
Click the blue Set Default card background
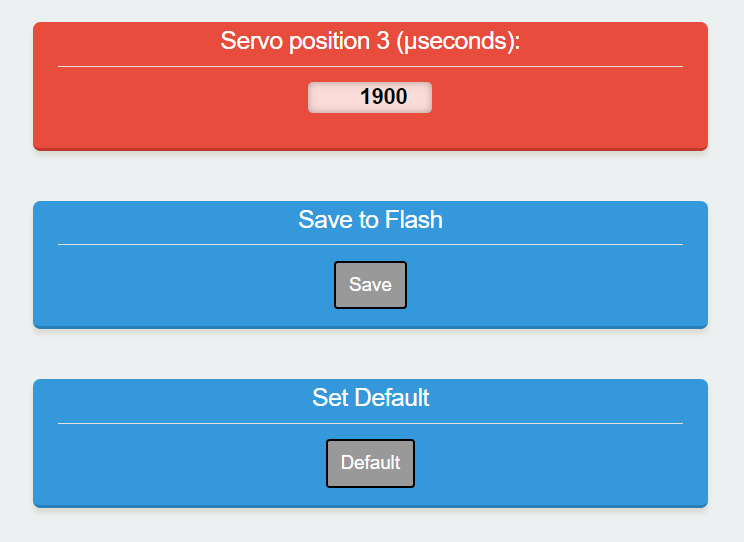(150, 466)
